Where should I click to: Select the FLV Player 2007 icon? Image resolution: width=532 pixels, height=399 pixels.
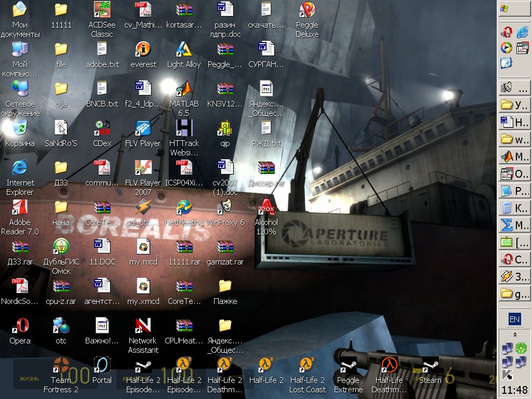(x=143, y=168)
